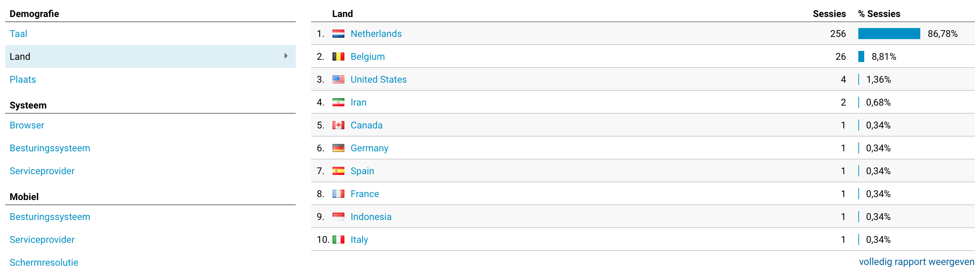Click the Spain flag icon

[x=338, y=171]
